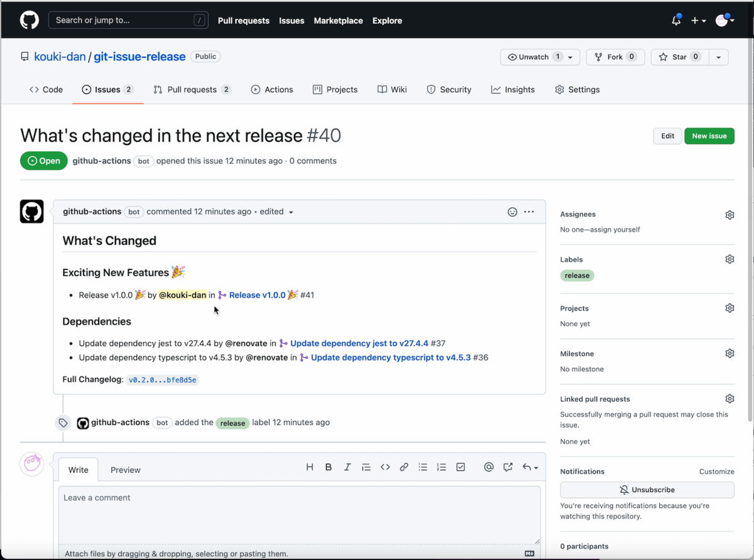
Task: Open the Actions tab
Action: (x=271, y=90)
